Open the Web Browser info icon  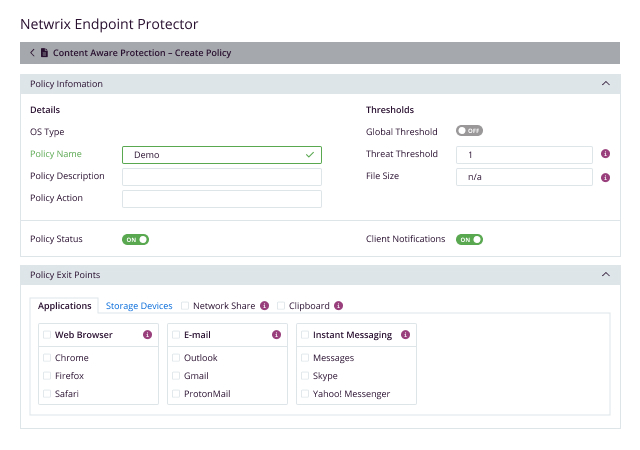click(148, 335)
